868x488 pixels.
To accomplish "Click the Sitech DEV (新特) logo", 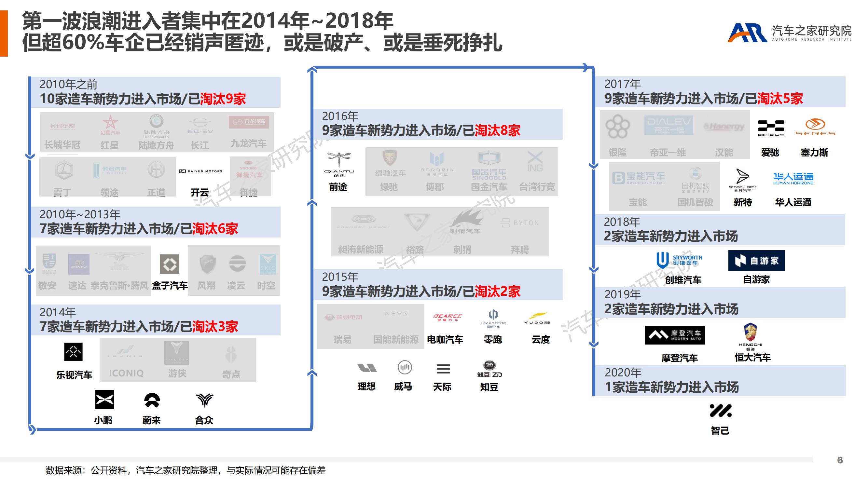I will point(742,180).
